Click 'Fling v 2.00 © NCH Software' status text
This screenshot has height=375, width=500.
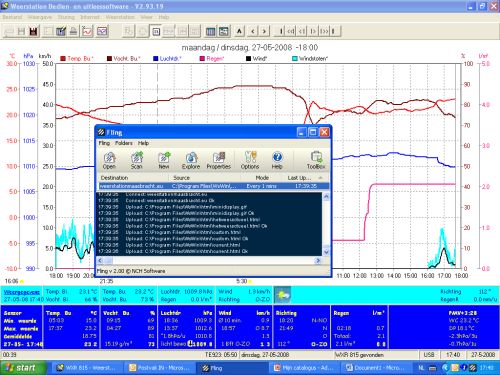coord(131,271)
